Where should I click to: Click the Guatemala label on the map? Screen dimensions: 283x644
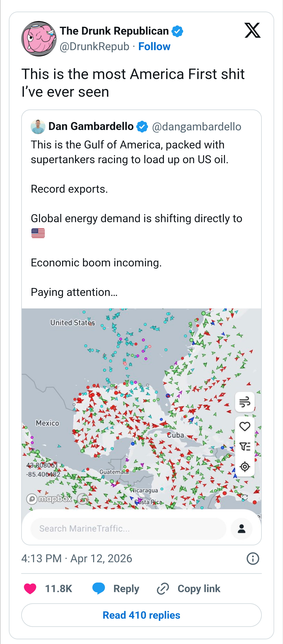114,472
